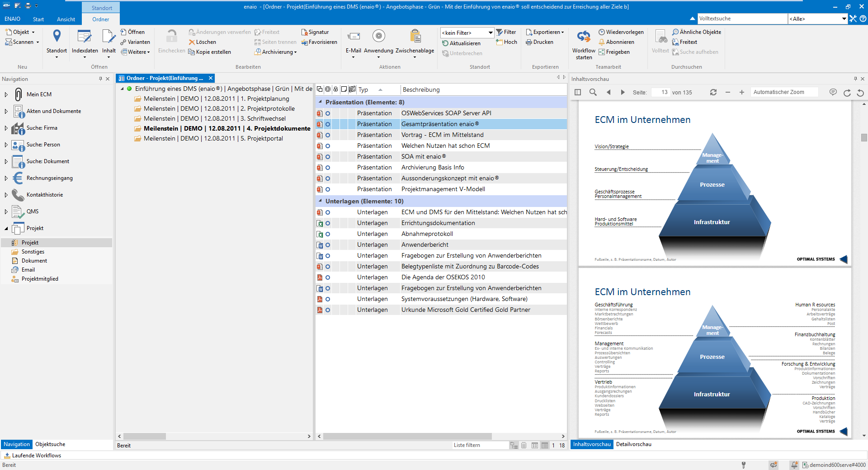
Task: Open Archivierung dropdown menu
Action: [275, 52]
